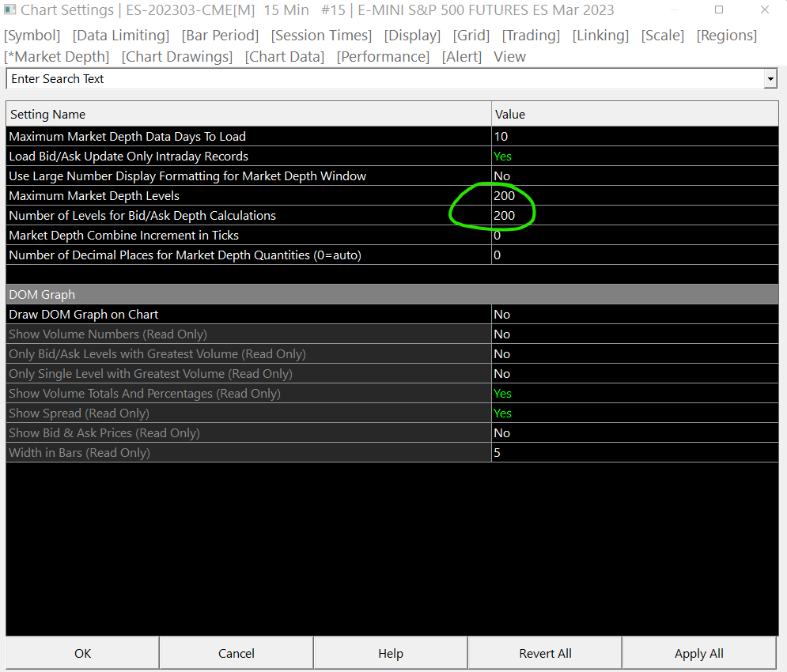This screenshot has width=787, height=672.
Task: Click the Cancel button
Action: point(236,654)
